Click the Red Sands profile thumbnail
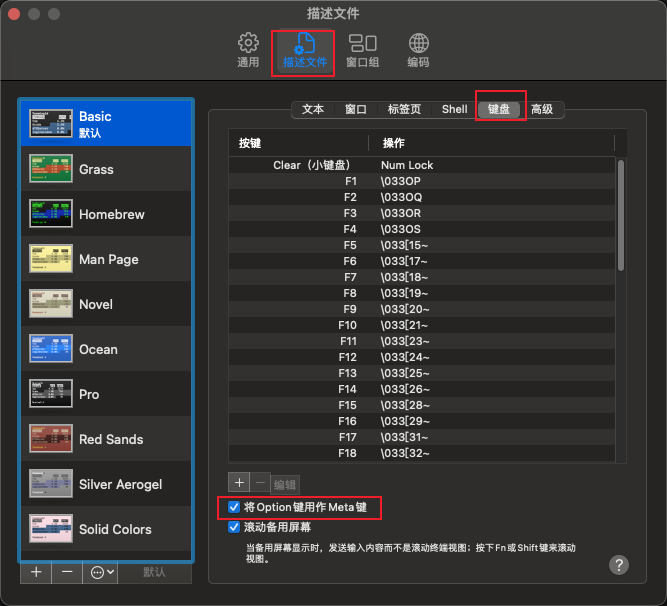 click(51, 438)
